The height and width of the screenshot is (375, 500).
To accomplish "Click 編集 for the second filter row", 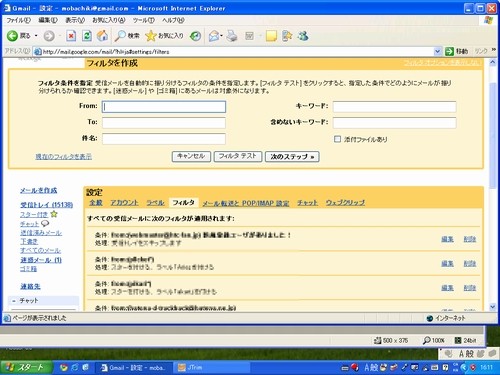I will point(447,263).
